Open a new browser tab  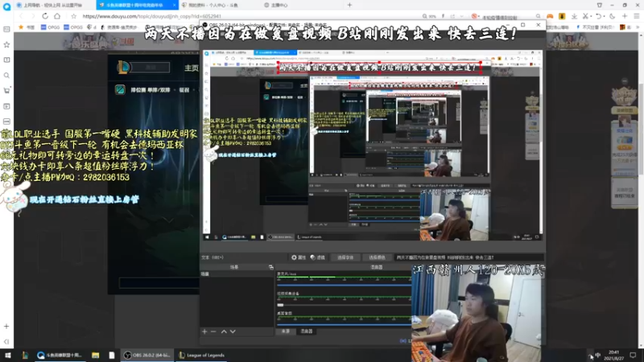pyautogui.click(x=349, y=5)
